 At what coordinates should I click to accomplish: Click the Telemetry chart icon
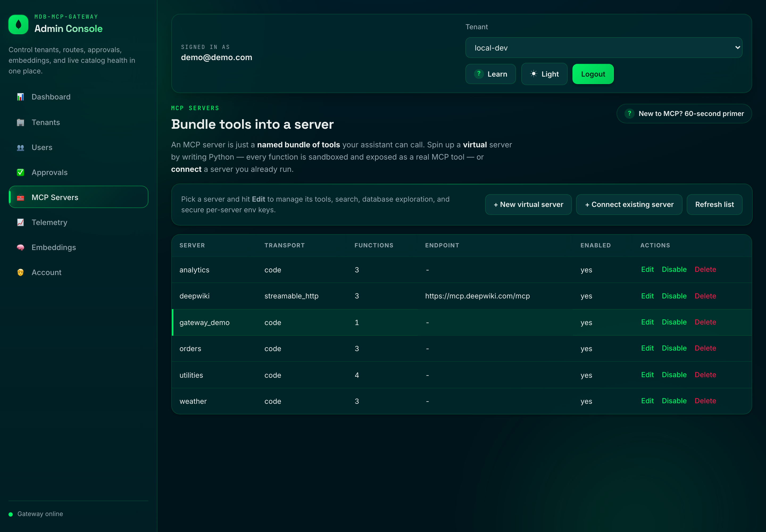pos(20,222)
